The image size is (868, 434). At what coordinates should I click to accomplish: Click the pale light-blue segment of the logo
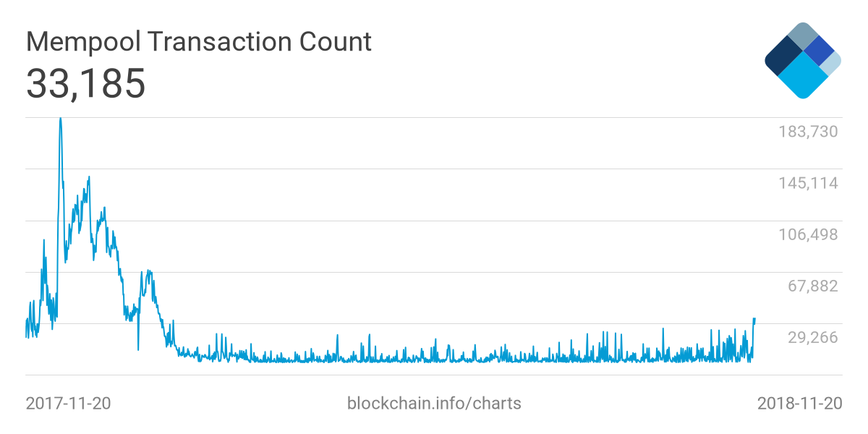832,63
